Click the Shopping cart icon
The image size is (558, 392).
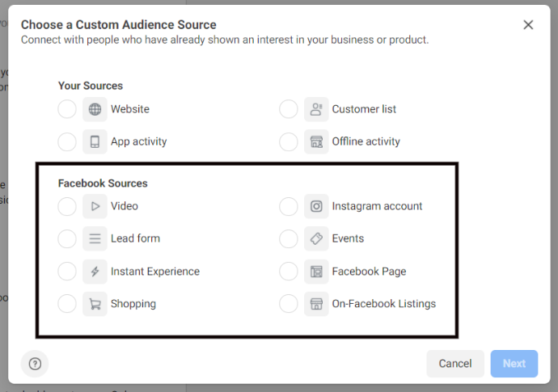click(95, 304)
